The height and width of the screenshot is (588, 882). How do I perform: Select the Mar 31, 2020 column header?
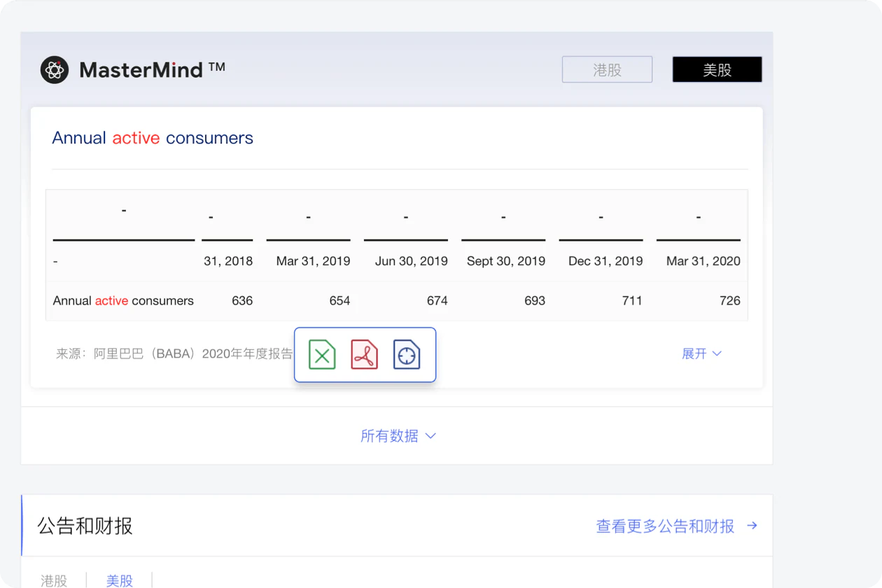click(703, 261)
